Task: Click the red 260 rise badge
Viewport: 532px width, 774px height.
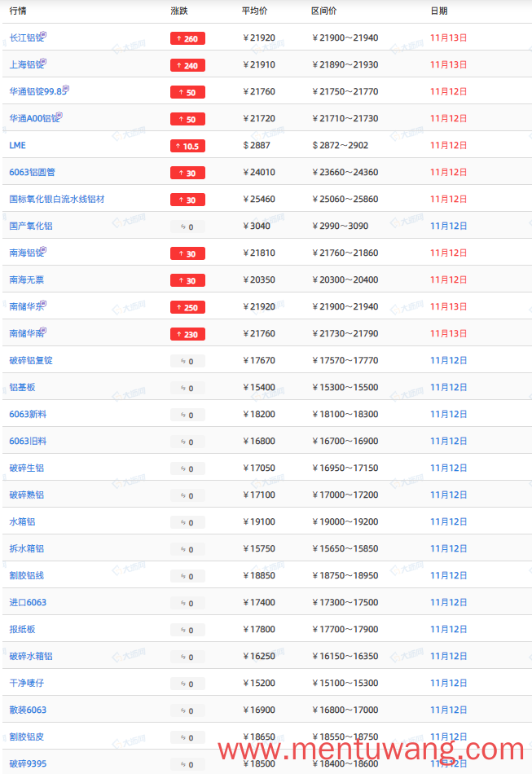Action: pos(187,38)
